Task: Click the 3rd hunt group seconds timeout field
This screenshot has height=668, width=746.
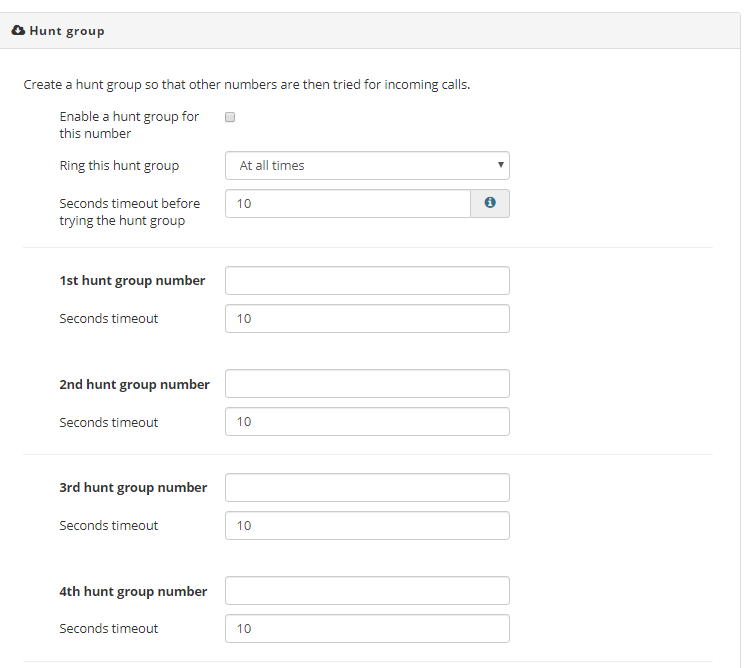Action: [367, 526]
